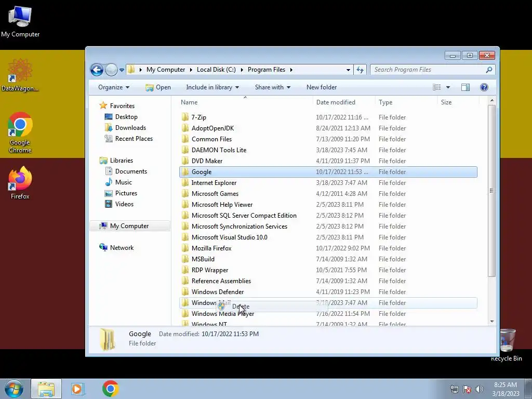532x399 pixels.
Task: Select the Microsoft Games folder
Action: point(215,194)
